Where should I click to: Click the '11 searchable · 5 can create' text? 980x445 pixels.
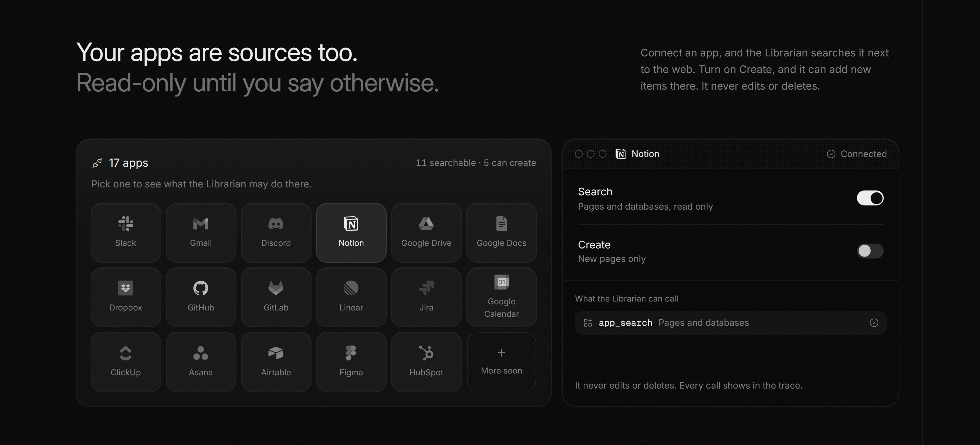point(475,163)
